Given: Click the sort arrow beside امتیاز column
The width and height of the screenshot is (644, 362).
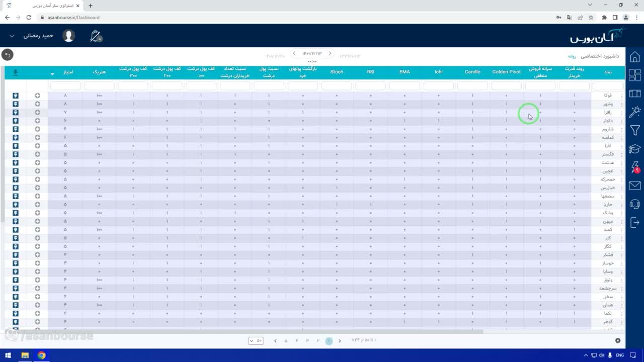Looking at the screenshot, I should [x=53, y=74].
